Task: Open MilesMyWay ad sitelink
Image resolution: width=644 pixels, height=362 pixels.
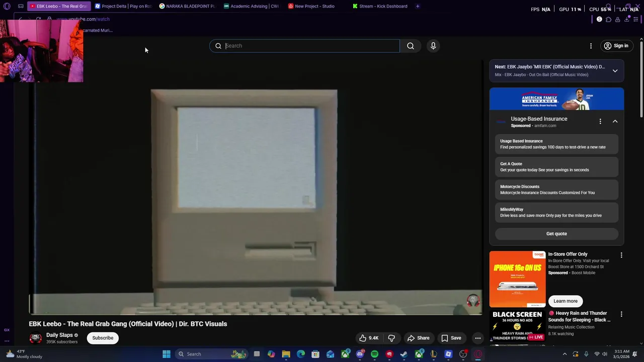Action: click(x=556, y=212)
